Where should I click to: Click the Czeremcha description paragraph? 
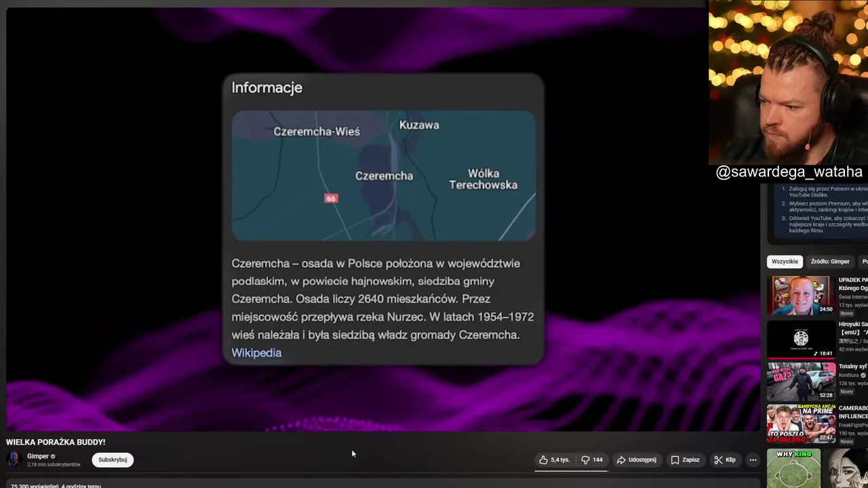tap(382, 299)
